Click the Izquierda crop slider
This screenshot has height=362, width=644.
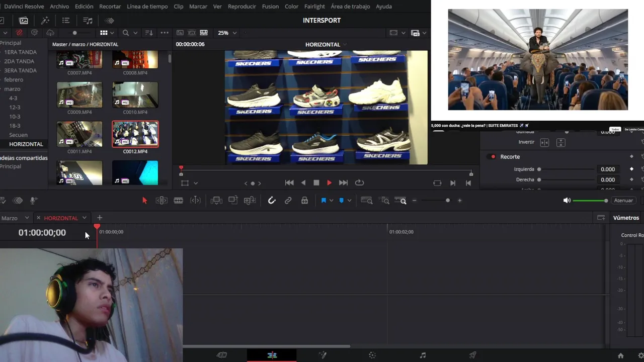[566, 169]
